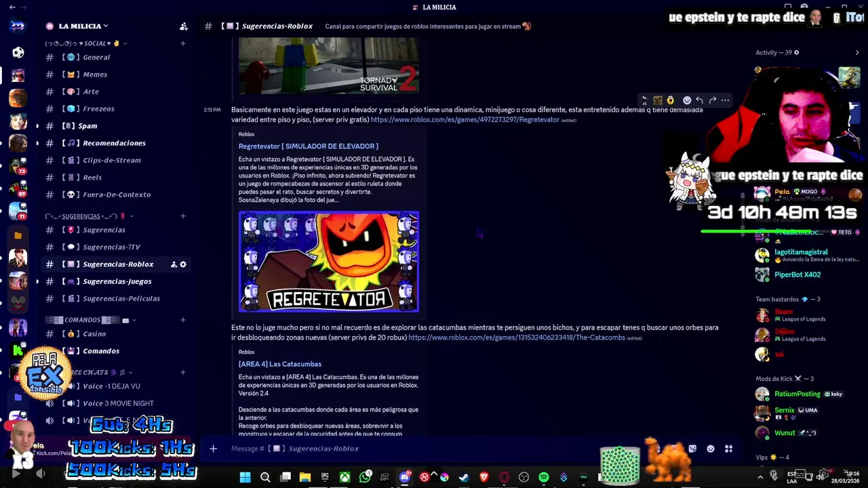Viewport: 868px width, 488px height.
Task: Open [AREA 4] Las Catacumbas embed title
Action: (280, 364)
